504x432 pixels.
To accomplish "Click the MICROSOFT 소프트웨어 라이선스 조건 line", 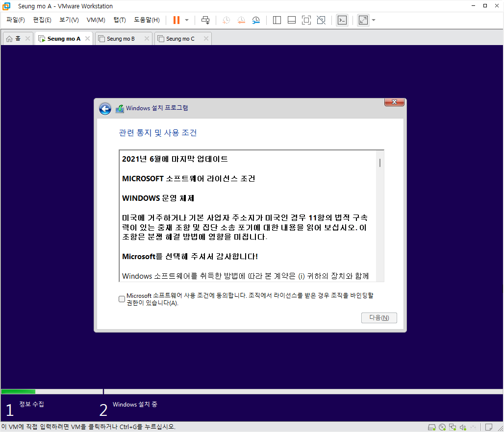I will (188, 179).
